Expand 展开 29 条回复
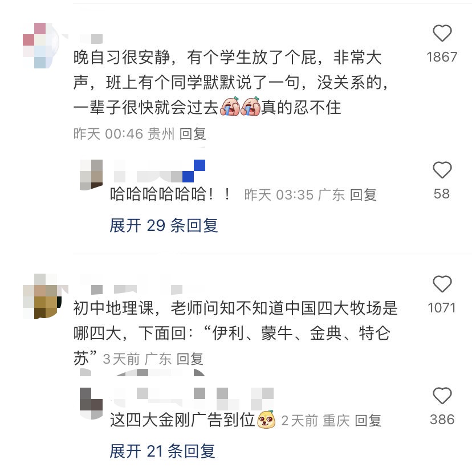Viewport: 472px width, 476px height. pos(164,226)
